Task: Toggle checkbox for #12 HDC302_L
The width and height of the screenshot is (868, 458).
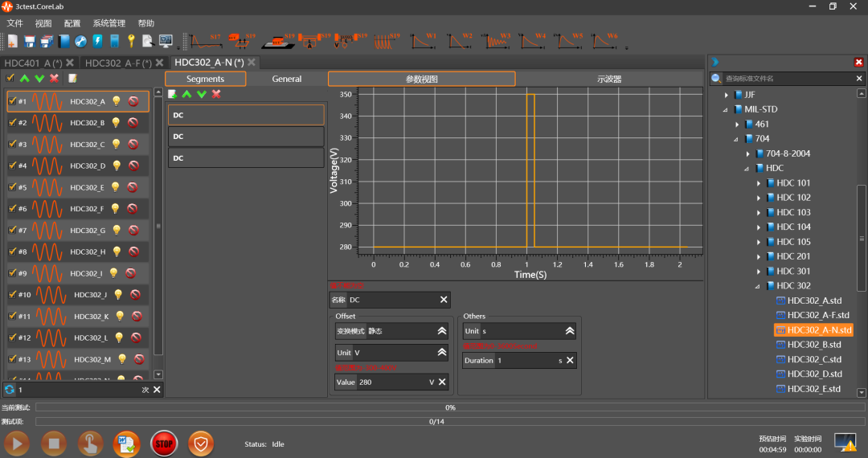Action: coord(12,337)
